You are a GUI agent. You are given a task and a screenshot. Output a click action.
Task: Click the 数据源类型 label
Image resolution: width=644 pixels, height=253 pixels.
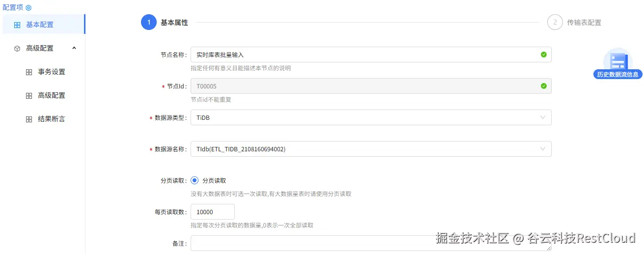170,118
